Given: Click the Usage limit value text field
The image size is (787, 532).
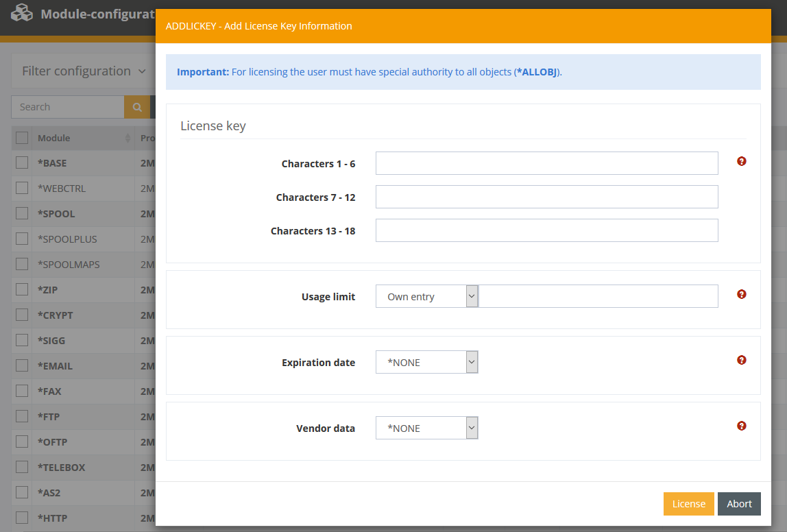Looking at the screenshot, I should coord(598,297).
